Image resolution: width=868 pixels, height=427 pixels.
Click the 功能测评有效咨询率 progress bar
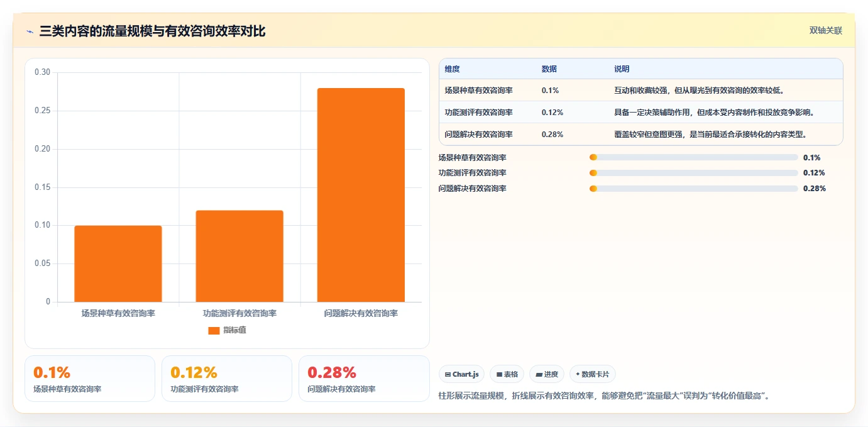point(693,173)
